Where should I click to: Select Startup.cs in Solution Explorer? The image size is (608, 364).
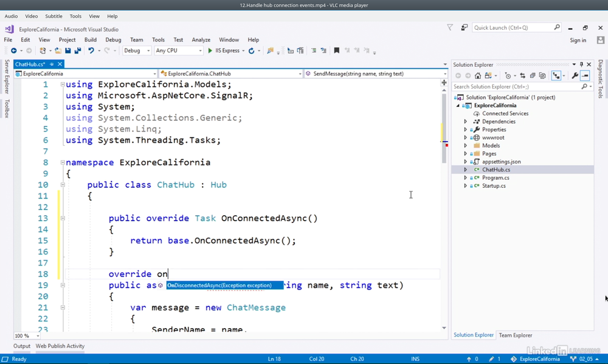point(494,186)
